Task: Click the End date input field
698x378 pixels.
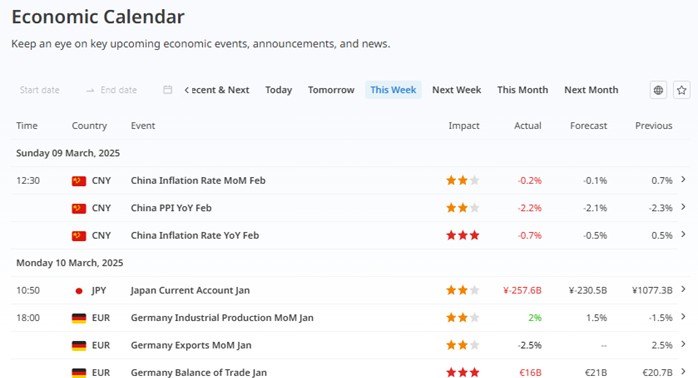Action: pyautogui.click(x=118, y=90)
